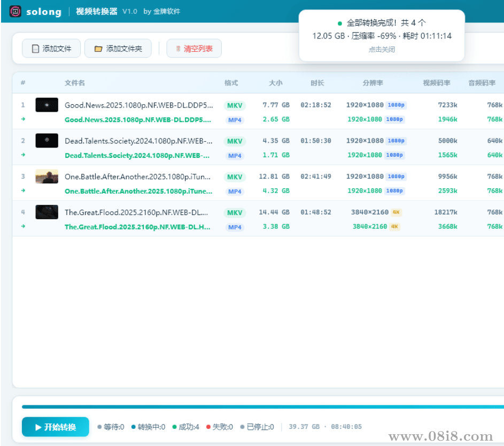The image size is (504, 446).
Task: Click the 4K badge on The.Great.Flood source row
Action: tap(396, 212)
